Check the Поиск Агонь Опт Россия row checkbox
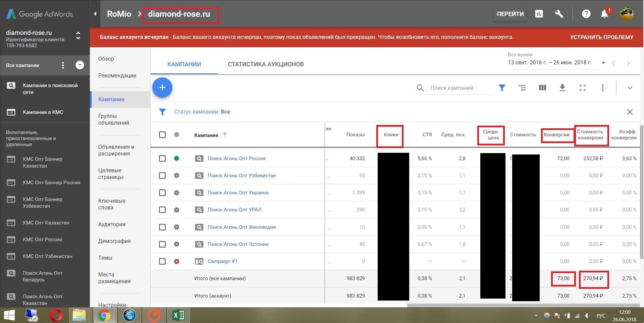The height and width of the screenshot is (323, 644). click(x=162, y=158)
